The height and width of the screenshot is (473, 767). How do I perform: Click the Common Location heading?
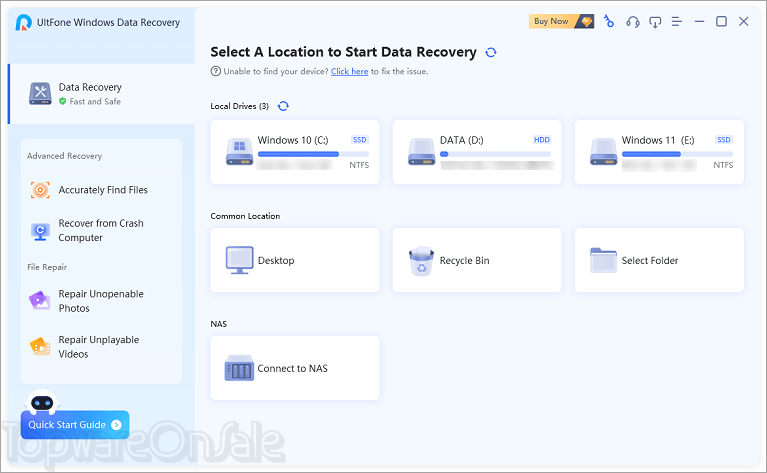[245, 216]
